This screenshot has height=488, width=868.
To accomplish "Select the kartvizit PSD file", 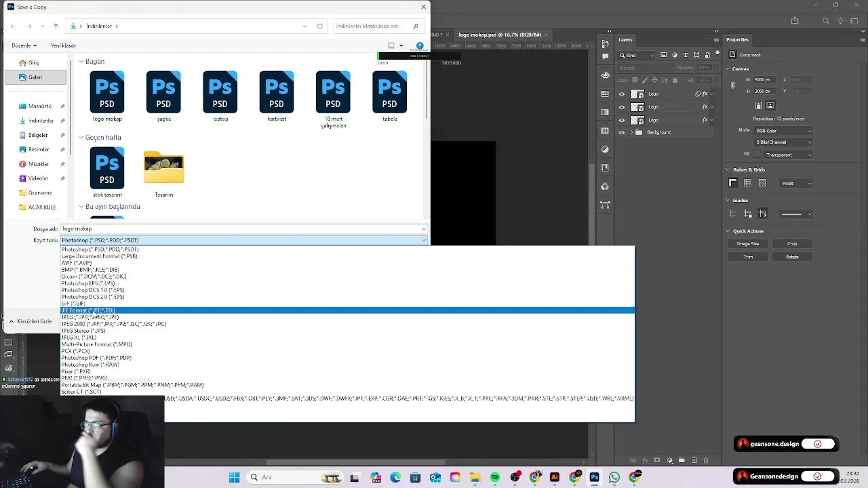I will click(x=277, y=96).
